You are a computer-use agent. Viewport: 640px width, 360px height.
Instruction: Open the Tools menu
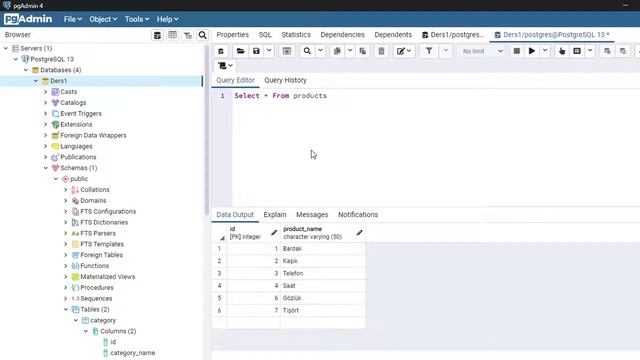pos(137,19)
